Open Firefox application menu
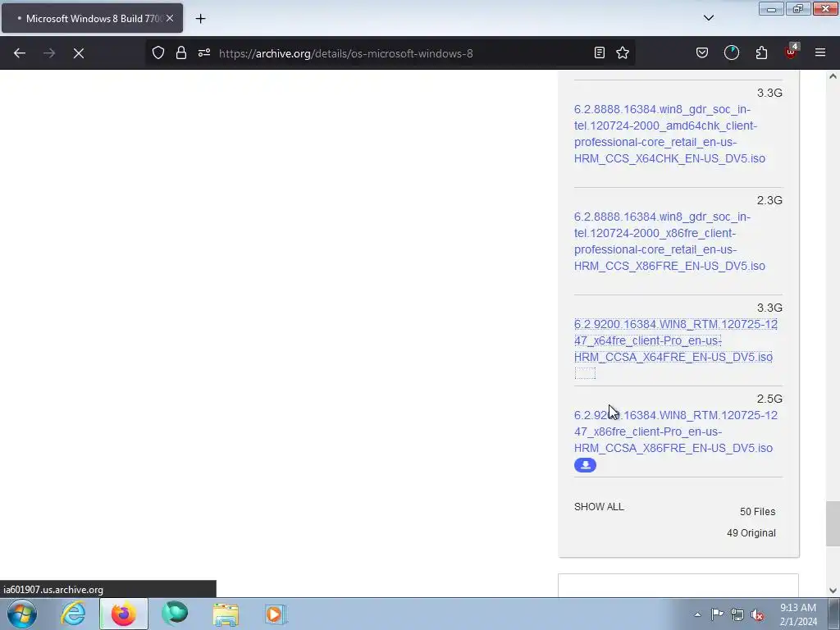Image resolution: width=840 pixels, height=630 pixels. coord(820,52)
